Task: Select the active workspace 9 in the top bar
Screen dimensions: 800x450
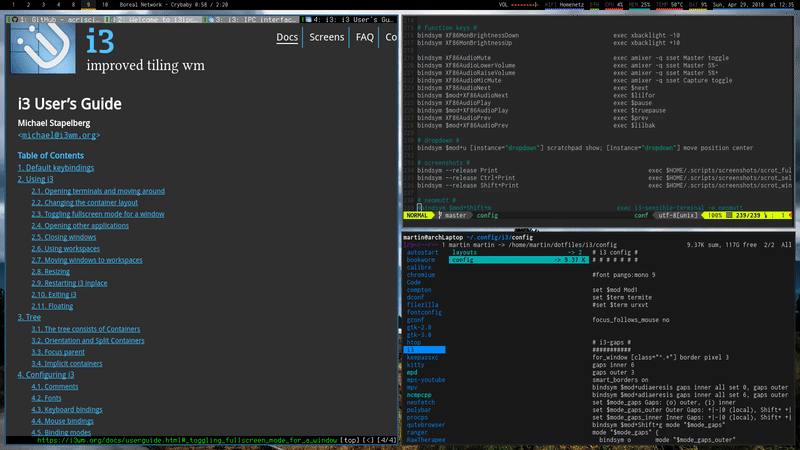Action: pyautogui.click(x=88, y=4)
